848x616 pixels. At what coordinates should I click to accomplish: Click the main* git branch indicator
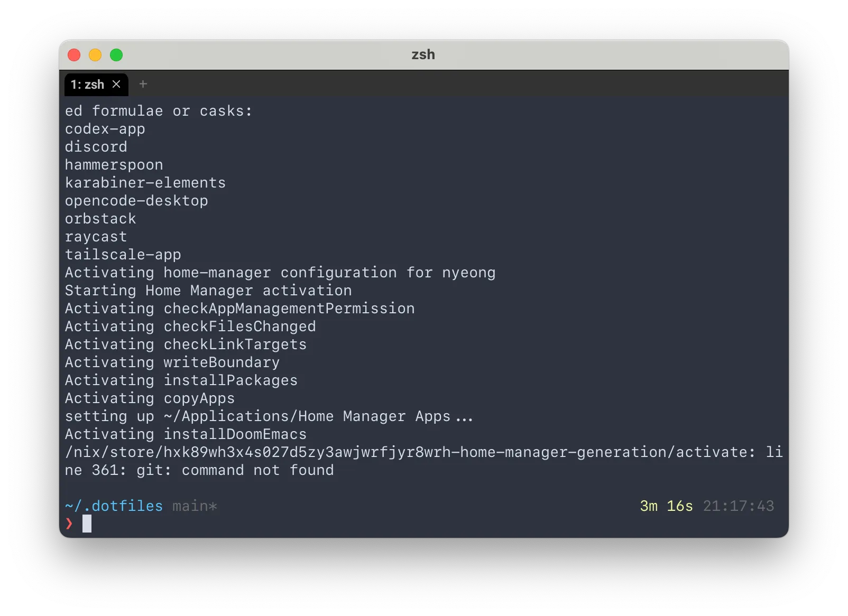point(195,506)
